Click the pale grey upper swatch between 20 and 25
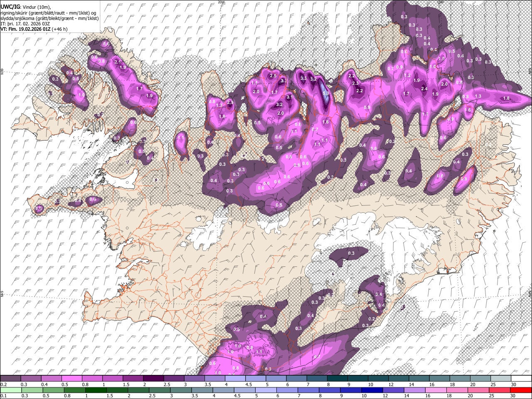The height and width of the screenshot is (399, 532). coord(480,378)
